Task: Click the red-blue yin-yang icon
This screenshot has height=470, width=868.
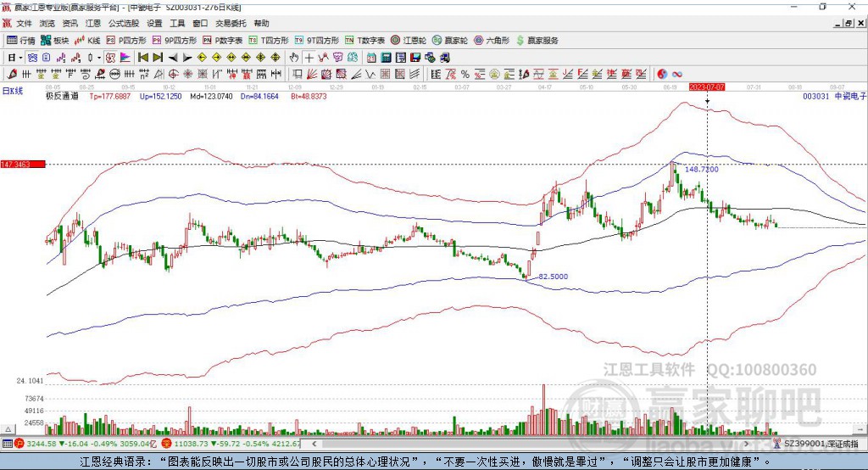Action: click(x=662, y=75)
